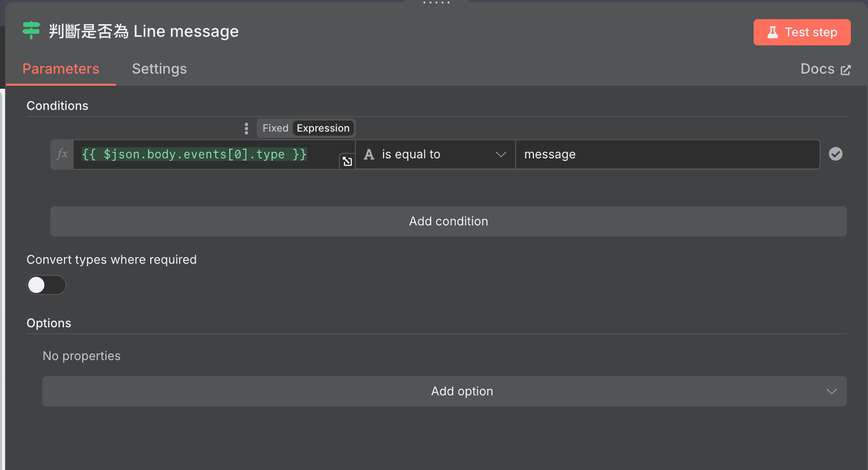The height and width of the screenshot is (470, 868).
Task: Enable Convert types where required switch
Action: pos(46,285)
